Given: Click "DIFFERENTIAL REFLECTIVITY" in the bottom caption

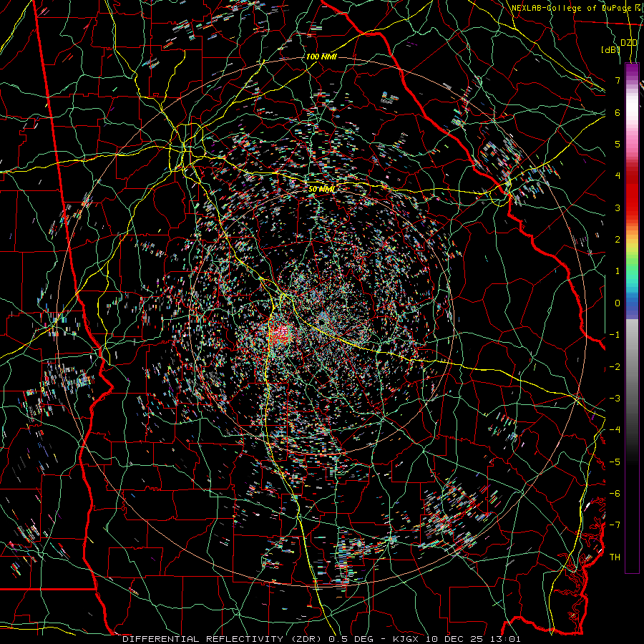Looking at the screenshot, I should click(203, 639).
